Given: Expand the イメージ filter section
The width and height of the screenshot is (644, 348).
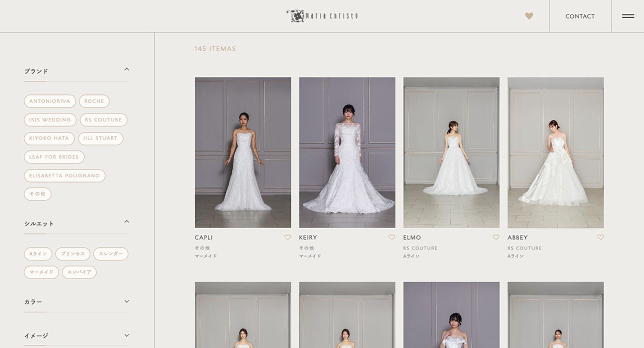Looking at the screenshot, I should tap(127, 335).
